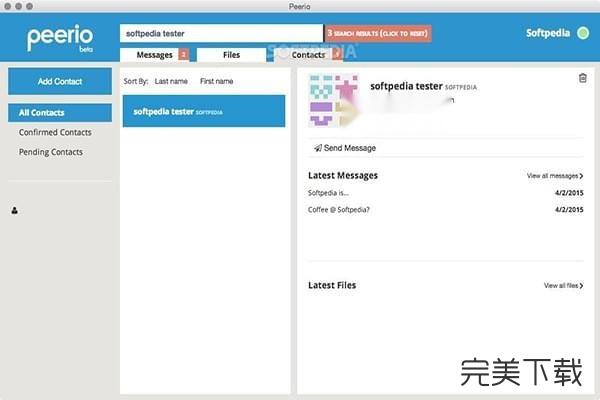This screenshot has width=600, height=400.
Task: Click the Add Contact button
Action: click(x=60, y=81)
